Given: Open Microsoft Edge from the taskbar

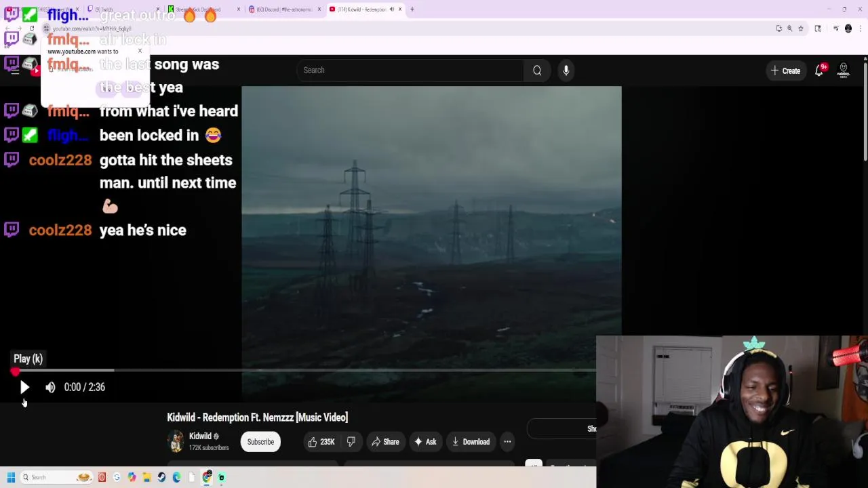Looking at the screenshot, I should (176, 477).
